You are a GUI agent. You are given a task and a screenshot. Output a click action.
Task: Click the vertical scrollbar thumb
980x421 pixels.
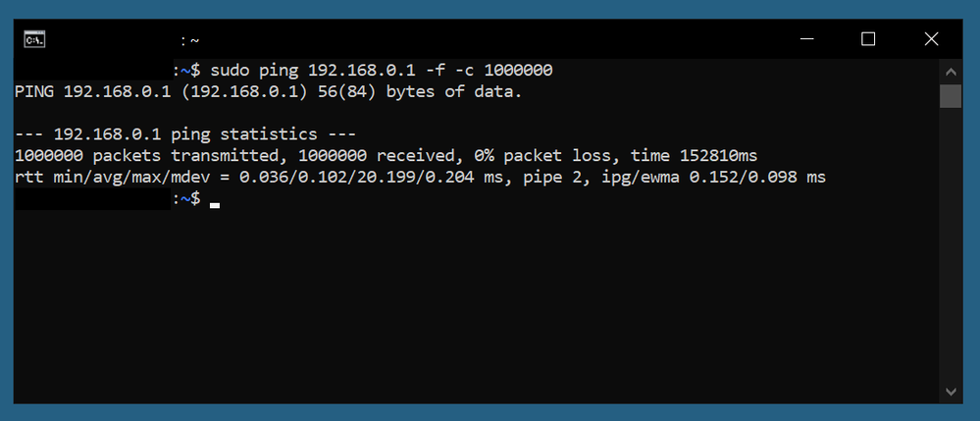[x=951, y=96]
